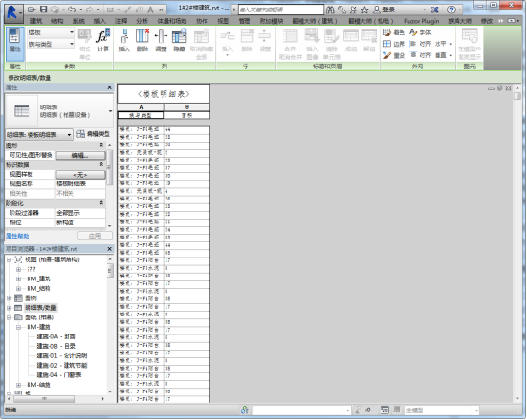Click the 编辑... button for visibility override

(80, 155)
